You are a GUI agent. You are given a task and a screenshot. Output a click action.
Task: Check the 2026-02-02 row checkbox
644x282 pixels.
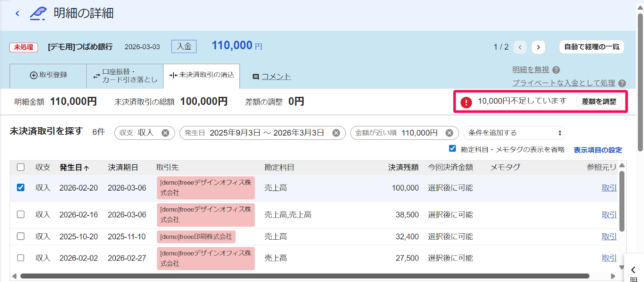click(21, 257)
